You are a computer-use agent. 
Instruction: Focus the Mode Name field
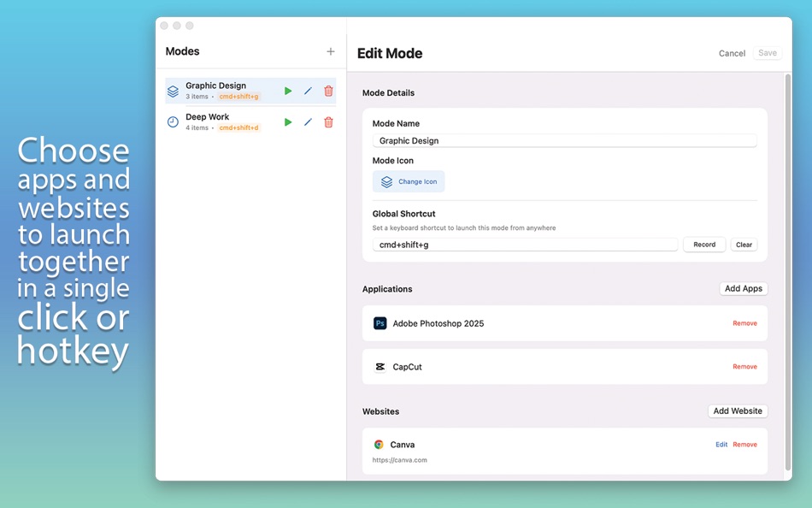(564, 141)
